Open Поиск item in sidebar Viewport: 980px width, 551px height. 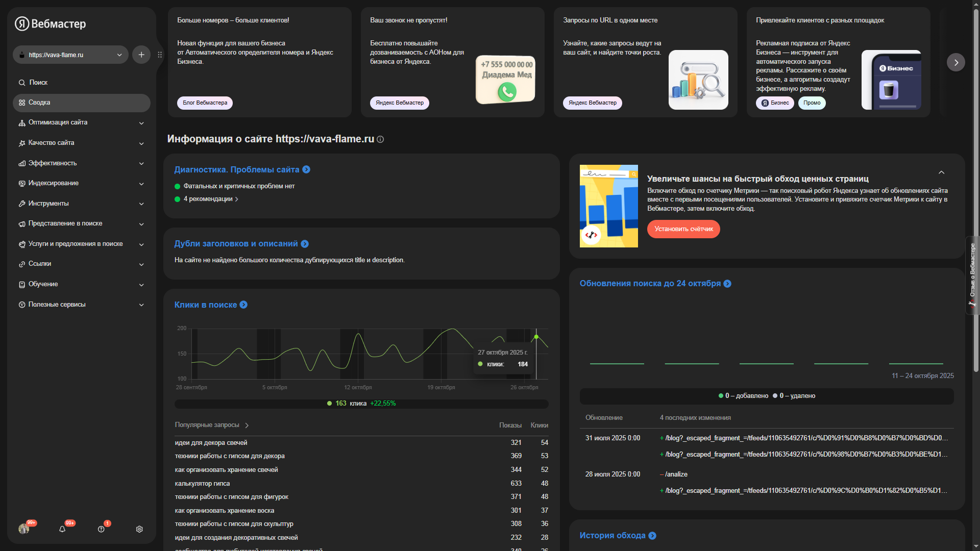pyautogui.click(x=38, y=83)
